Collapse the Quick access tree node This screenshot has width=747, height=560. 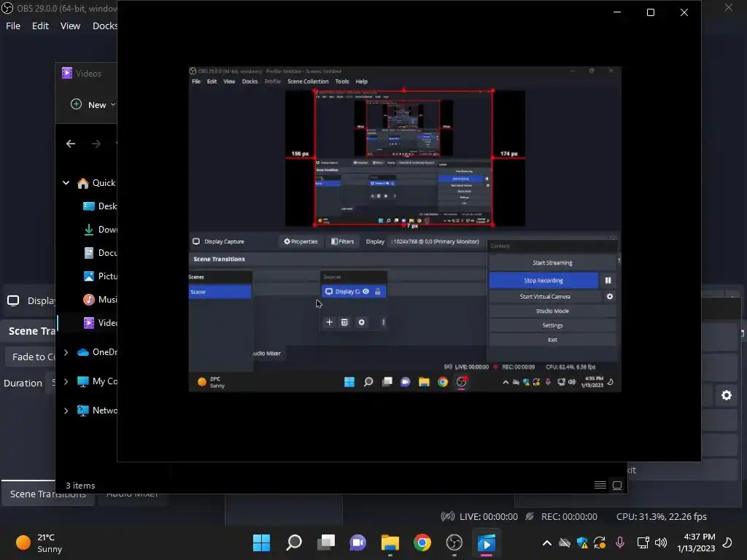click(66, 183)
